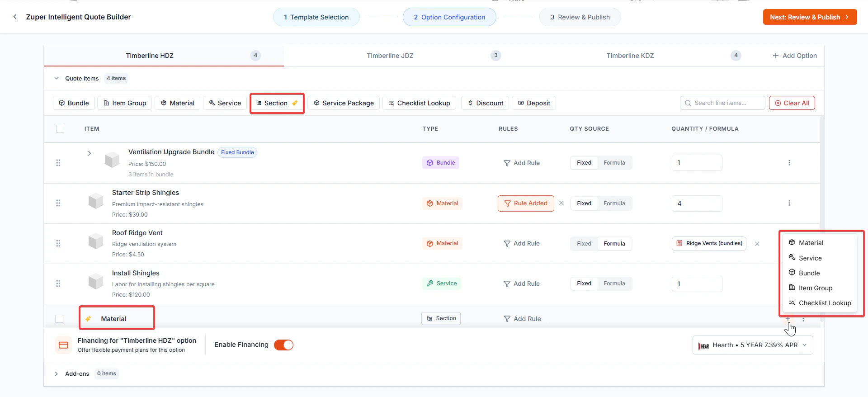This screenshot has width=868, height=397.
Task: Switch to the Timberline KDZ tab
Action: pos(644,56)
